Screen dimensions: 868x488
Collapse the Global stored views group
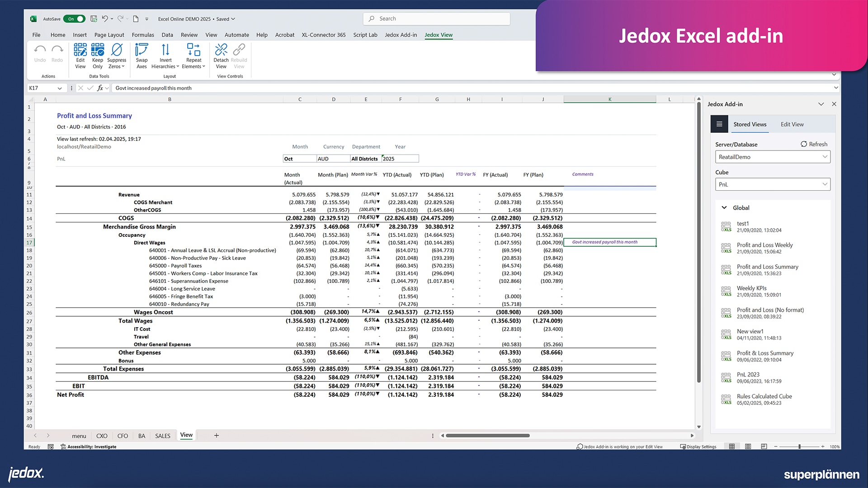[x=724, y=208]
